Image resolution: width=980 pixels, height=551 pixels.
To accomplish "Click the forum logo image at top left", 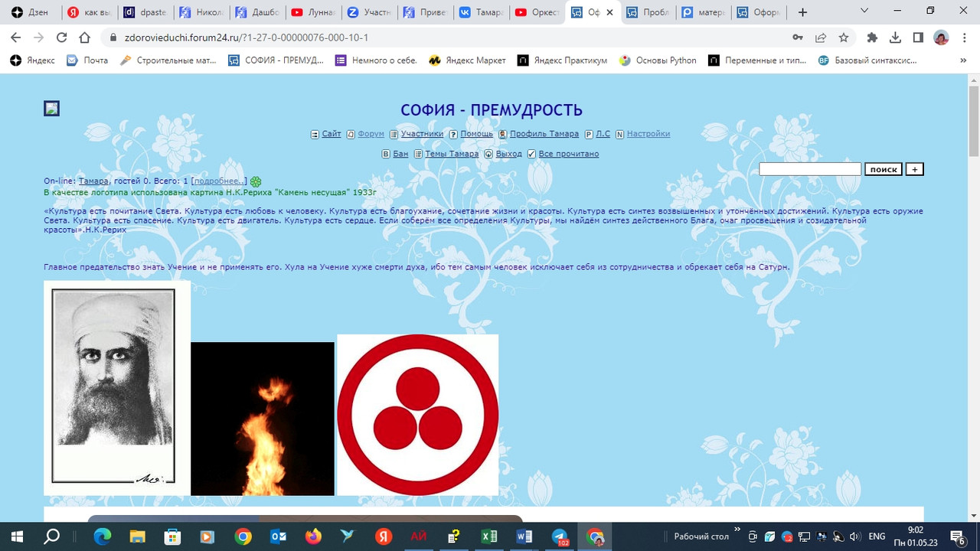I will tap(51, 109).
